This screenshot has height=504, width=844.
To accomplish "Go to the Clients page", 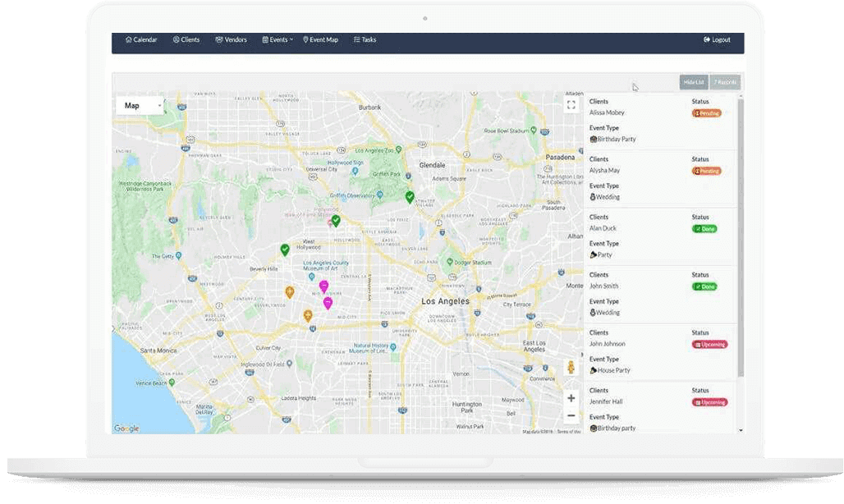I will [186, 39].
